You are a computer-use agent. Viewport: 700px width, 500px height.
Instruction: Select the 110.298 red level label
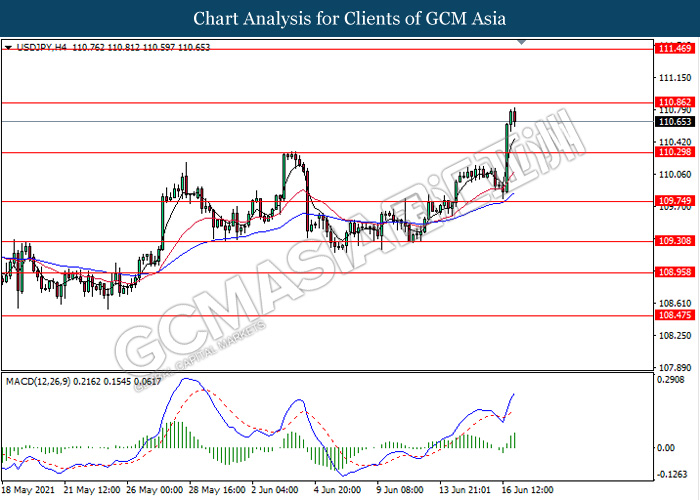pyautogui.click(x=675, y=152)
